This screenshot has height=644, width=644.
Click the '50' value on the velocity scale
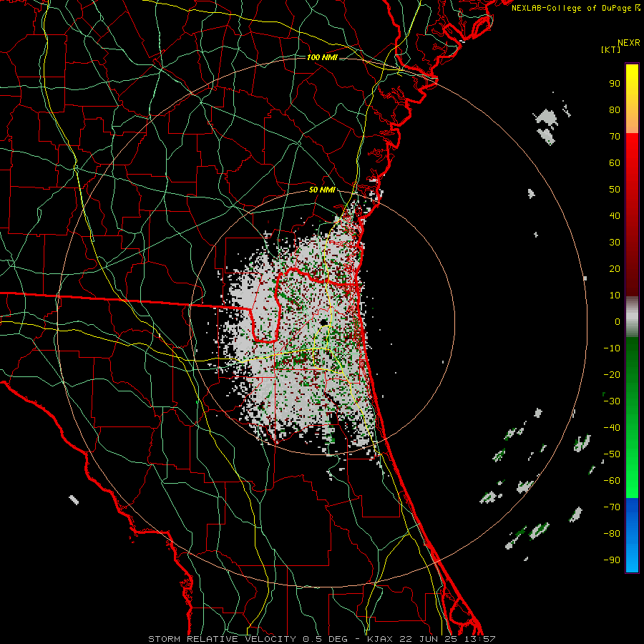(615, 190)
